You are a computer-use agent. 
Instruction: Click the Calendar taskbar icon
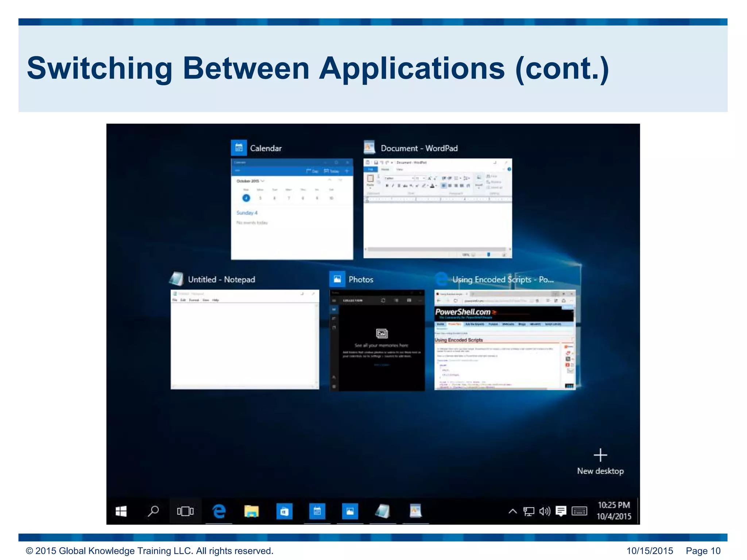[317, 511]
